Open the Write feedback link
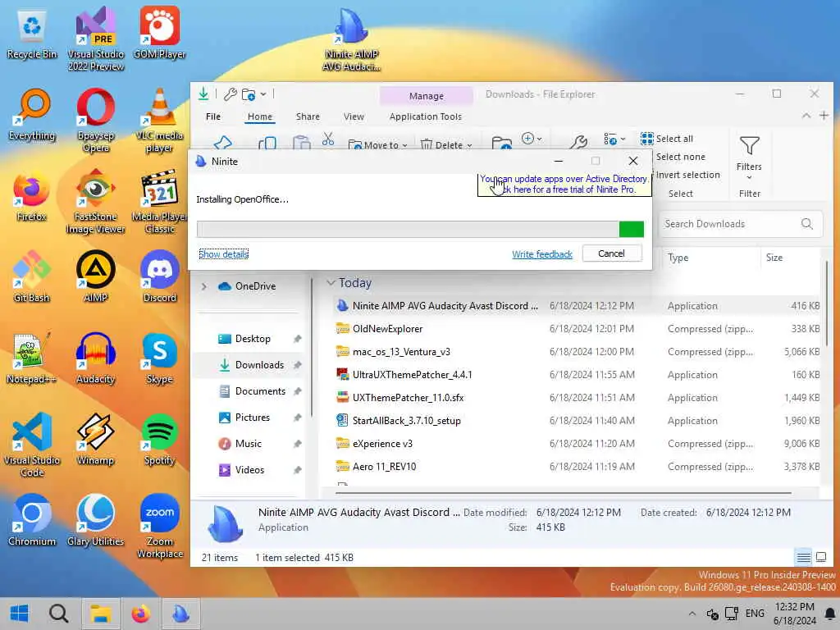Screen dimensions: 840x630 coord(542,254)
